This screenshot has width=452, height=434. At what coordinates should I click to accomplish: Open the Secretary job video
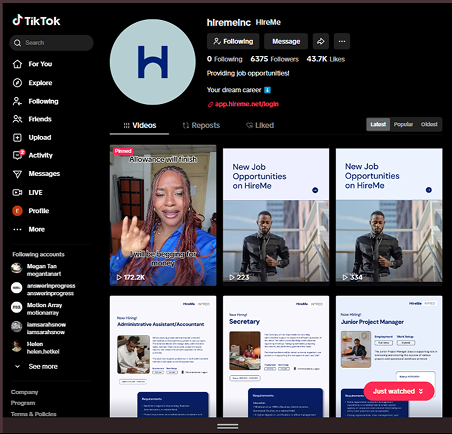pyautogui.click(x=276, y=356)
